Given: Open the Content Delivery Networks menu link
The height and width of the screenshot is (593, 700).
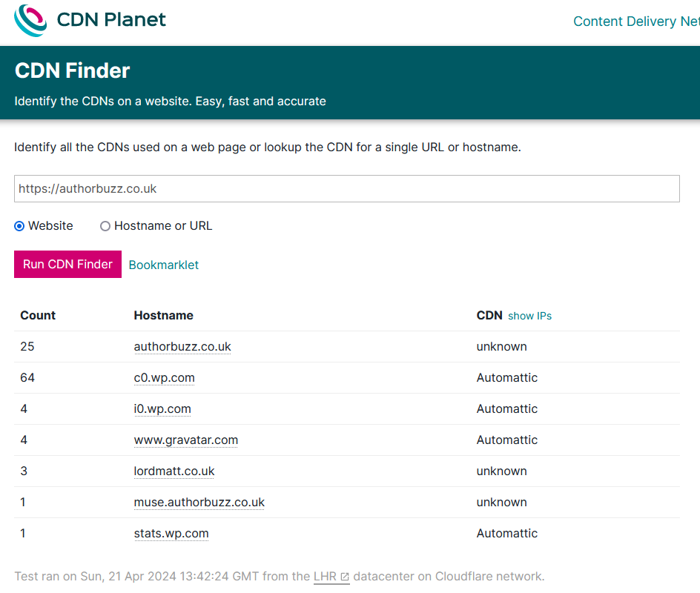Looking at the screenshot, I should coord(636,21).
